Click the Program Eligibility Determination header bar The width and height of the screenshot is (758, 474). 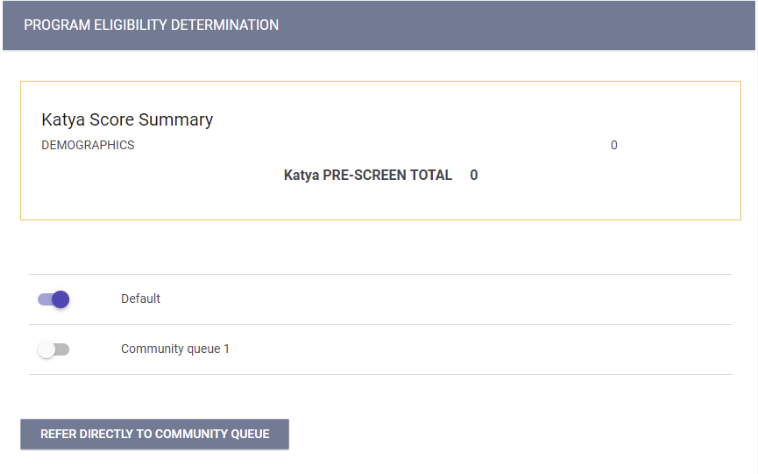point(379,25)
